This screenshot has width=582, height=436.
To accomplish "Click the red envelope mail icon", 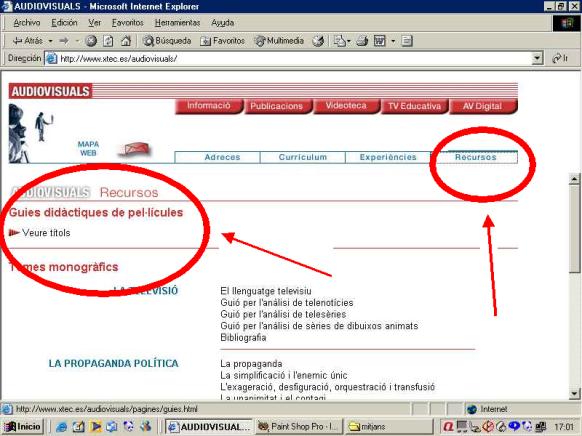I will [x=134, y=150].
